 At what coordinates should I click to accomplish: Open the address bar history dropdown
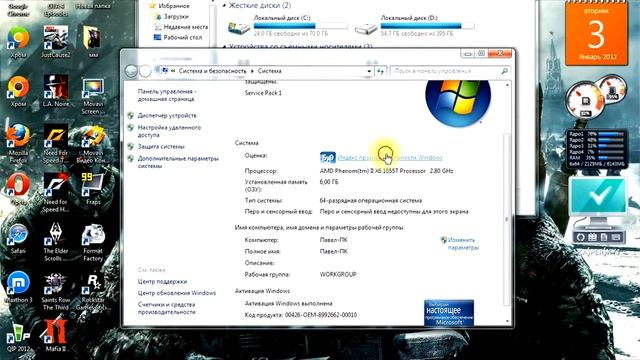(369, 71)
